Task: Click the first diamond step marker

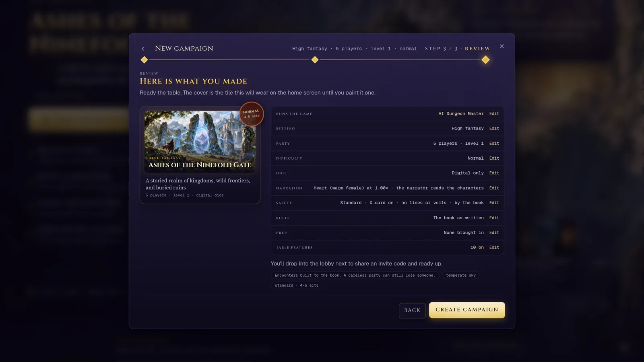Action: pyautogui.click(x=144, y=60)
